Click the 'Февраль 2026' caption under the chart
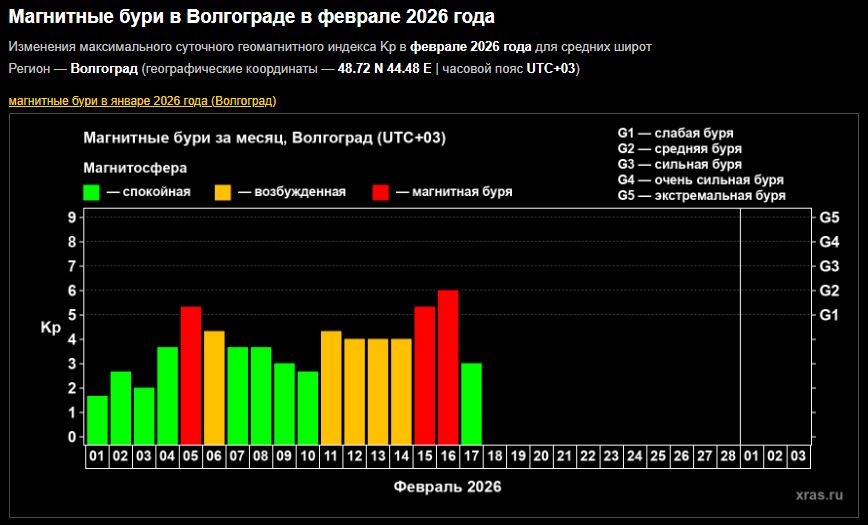868x525 pixels. pyautogui.click(x=447, y=487)
